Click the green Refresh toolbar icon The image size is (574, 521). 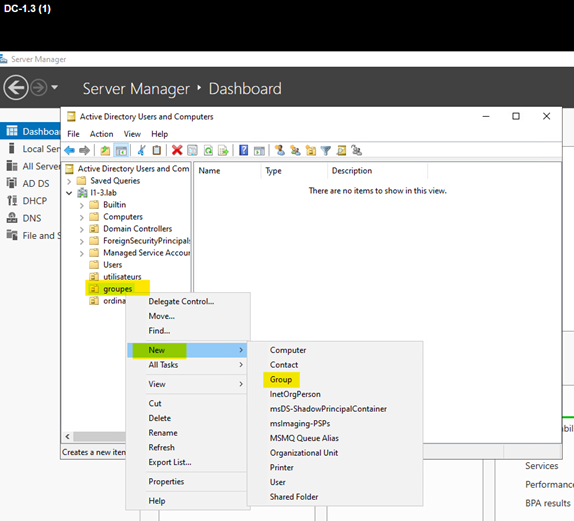[208, 150]
